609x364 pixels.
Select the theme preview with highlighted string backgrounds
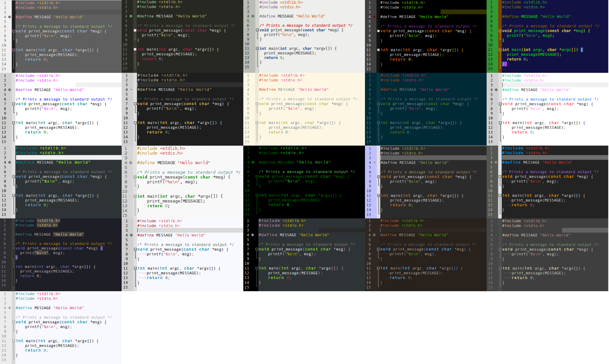click(x=61, y=255)
